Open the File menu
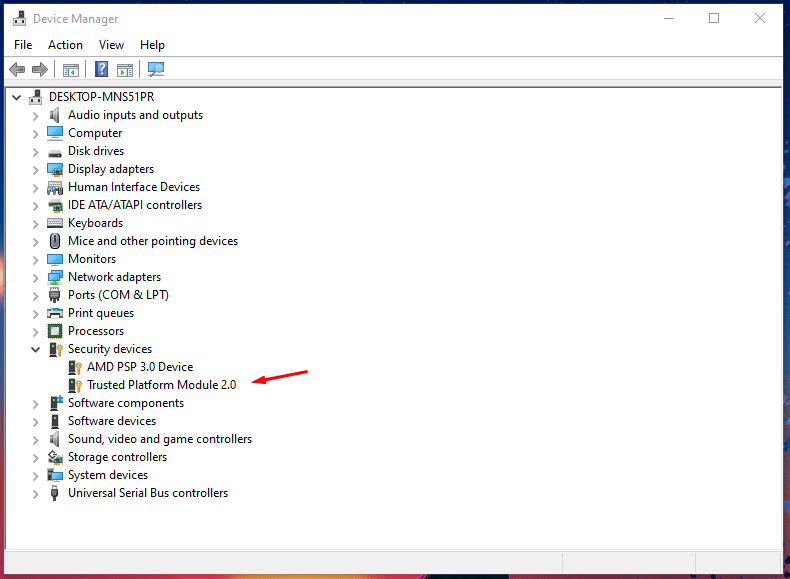790x579 pixels. [23, 45]
